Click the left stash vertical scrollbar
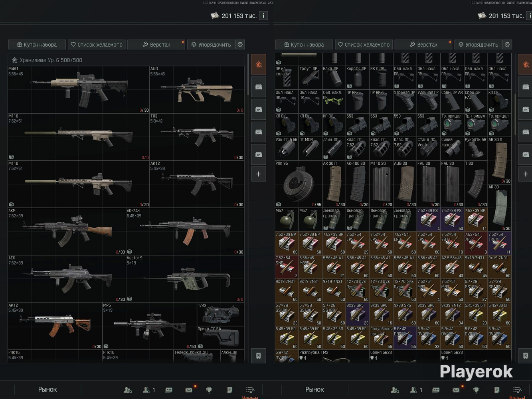This screenshot has height=399, width=532. pyautogui.click(x=248, y=75)
